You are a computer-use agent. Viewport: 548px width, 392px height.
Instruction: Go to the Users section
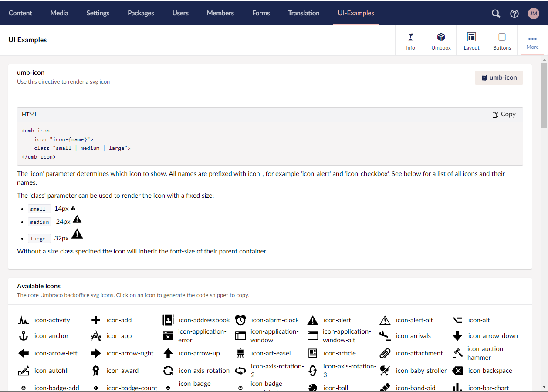180,13
